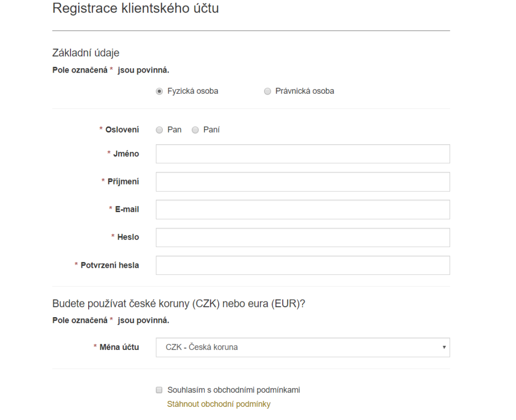
Task: Click the Heslo password field
Action: 303,237
